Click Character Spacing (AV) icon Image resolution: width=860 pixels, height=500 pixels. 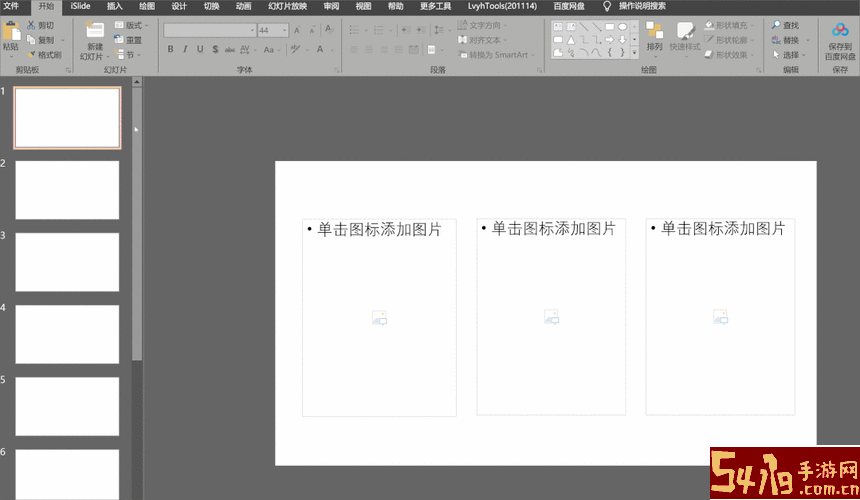pyautogui.click(x=245, y=49)
